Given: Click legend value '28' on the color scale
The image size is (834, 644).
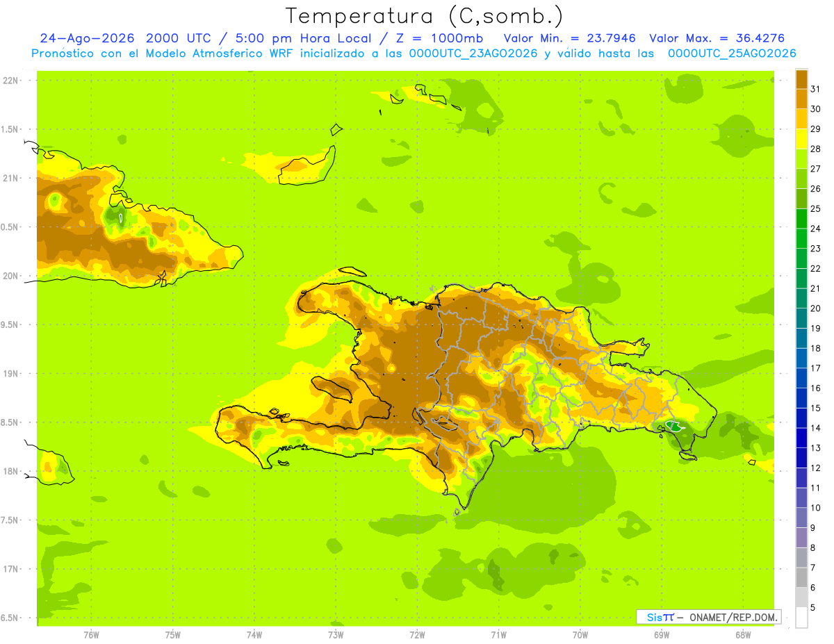Looking at the screenshot, I should click(815, 149).
